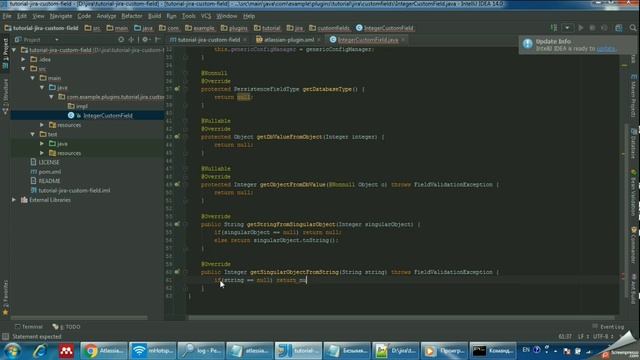Open the command prompt taskbar button

(x=493, y=351)
